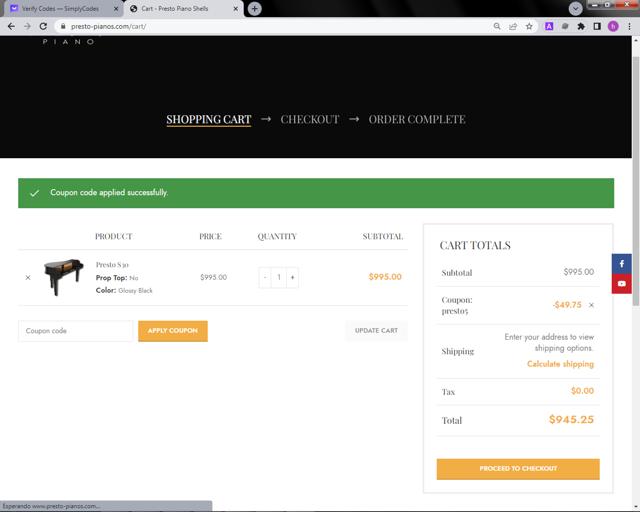This screenshot has width=640, height=512.
Task: Open the purple A extension icon
Action: click(549, 27)
